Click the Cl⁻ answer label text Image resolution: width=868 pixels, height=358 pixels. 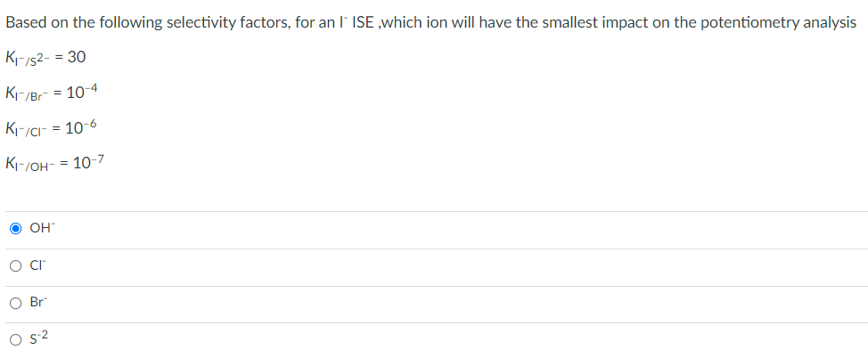[37, 265]
